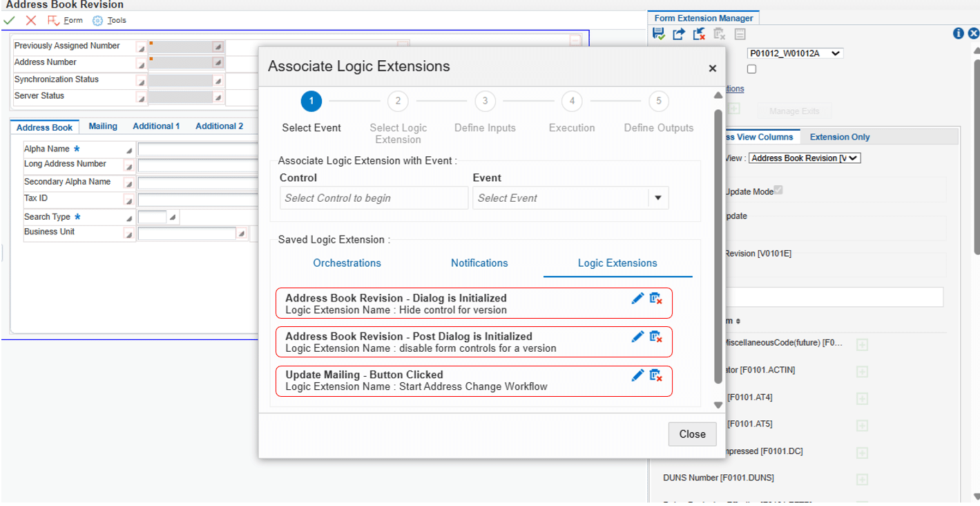This screenshot has width=980, height=506.
Task: Edit the Hide control for version extension
Action: [637, 298]
